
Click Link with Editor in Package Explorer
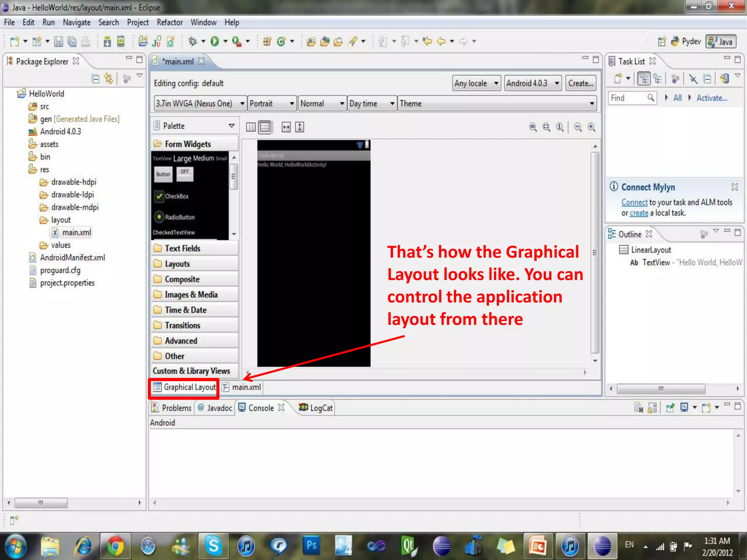(x=108, y=78)
